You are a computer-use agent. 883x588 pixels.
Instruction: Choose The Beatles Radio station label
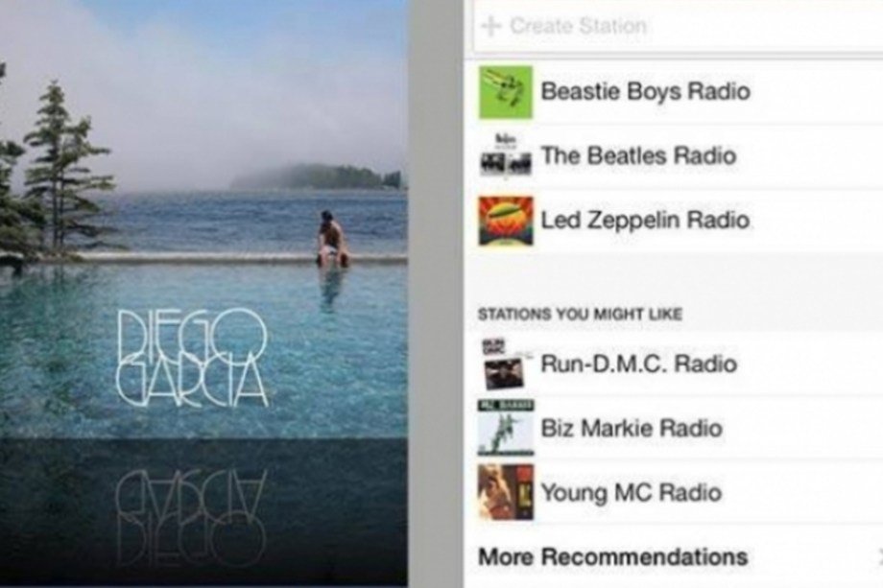point(638,155)
